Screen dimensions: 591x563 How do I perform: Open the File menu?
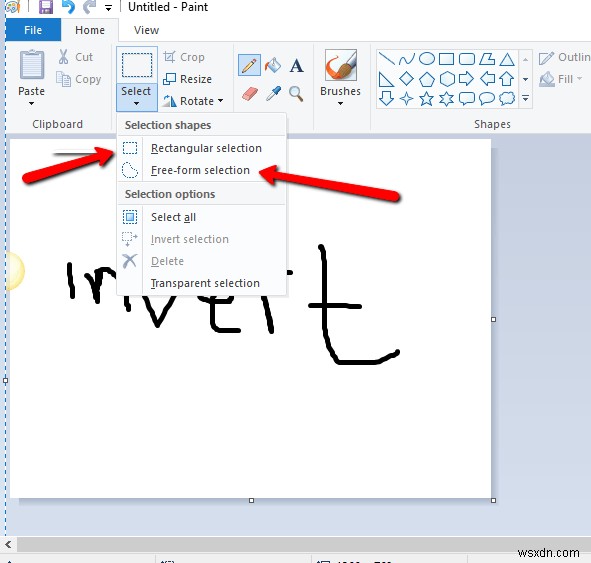[x=33, y=30]
